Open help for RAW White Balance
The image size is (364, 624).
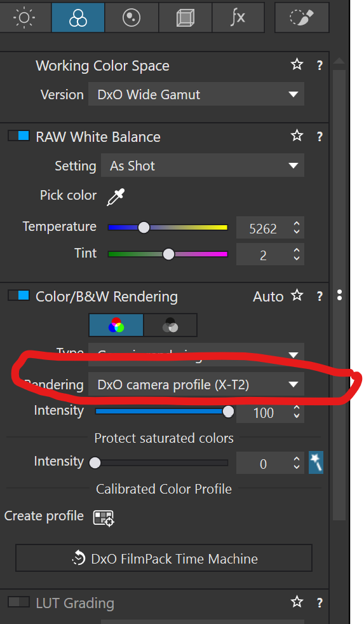pos(320,137)
